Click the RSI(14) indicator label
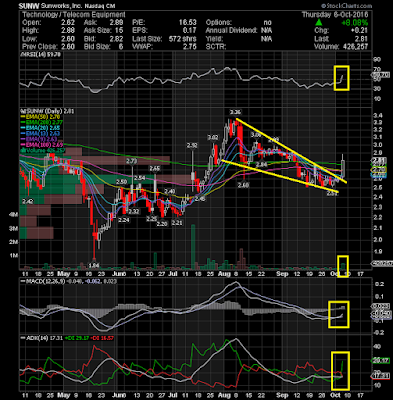The width and height of the screenshot is (393, 400). coord(41,54)
